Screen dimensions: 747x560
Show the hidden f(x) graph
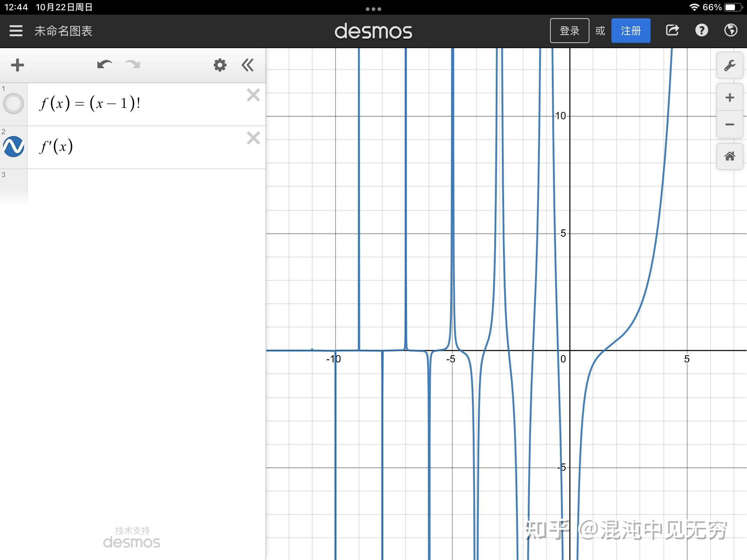13,104
